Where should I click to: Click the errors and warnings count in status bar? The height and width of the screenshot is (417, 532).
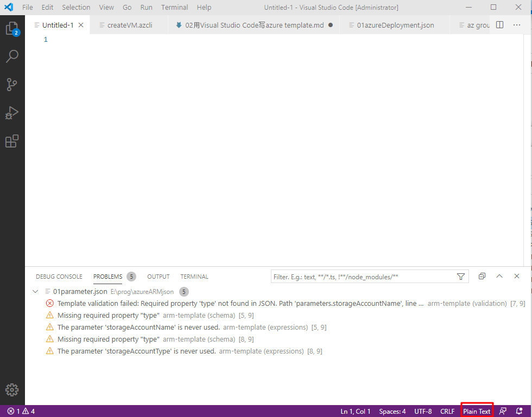coord(21,411)
